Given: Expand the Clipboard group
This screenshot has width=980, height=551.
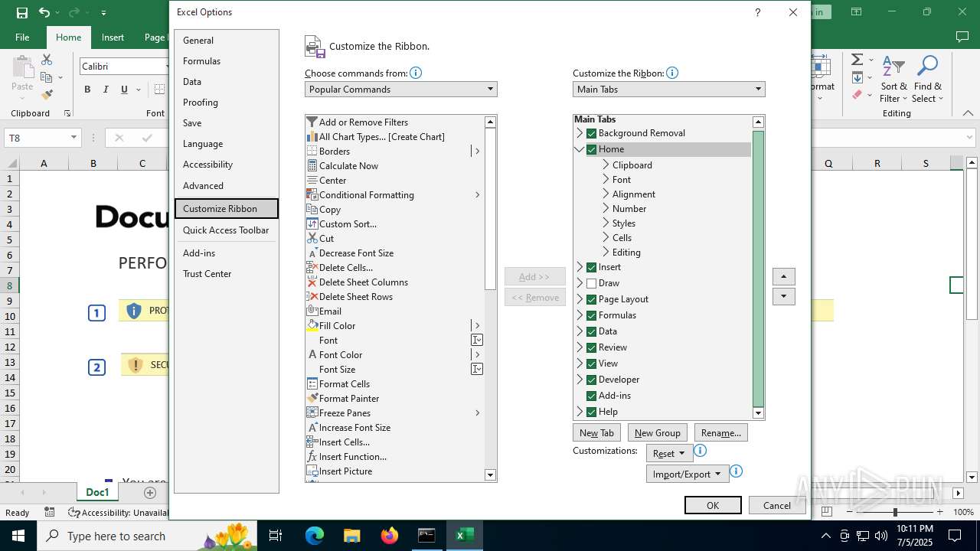Looking at the screenshot, I should point(606,165).
